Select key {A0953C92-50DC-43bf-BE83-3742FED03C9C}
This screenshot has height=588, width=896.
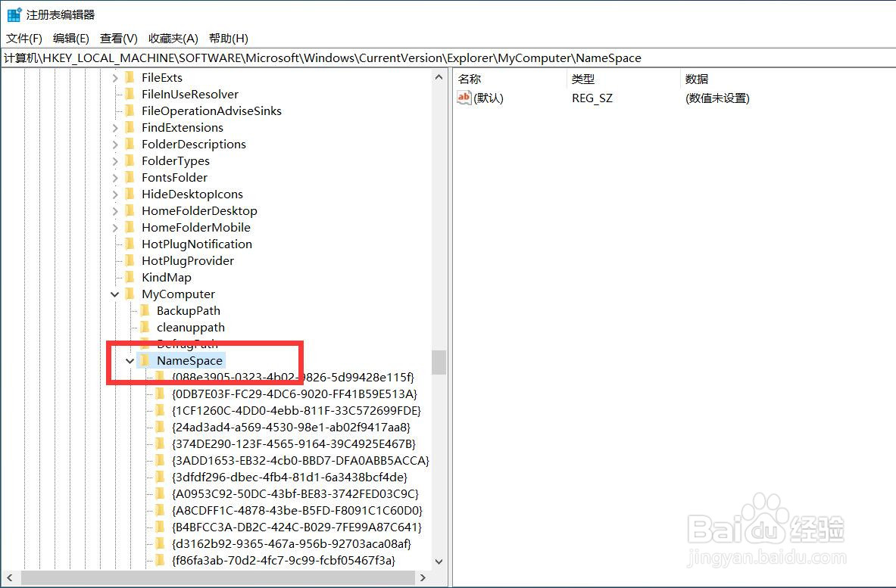pos(295,494)
